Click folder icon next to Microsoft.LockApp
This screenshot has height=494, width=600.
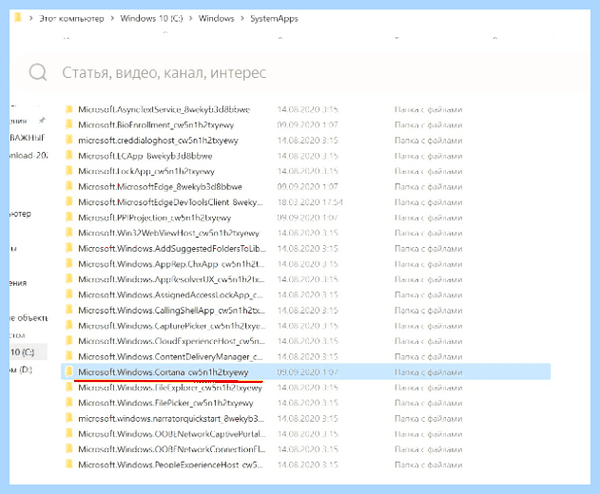[x=69, y=171]
